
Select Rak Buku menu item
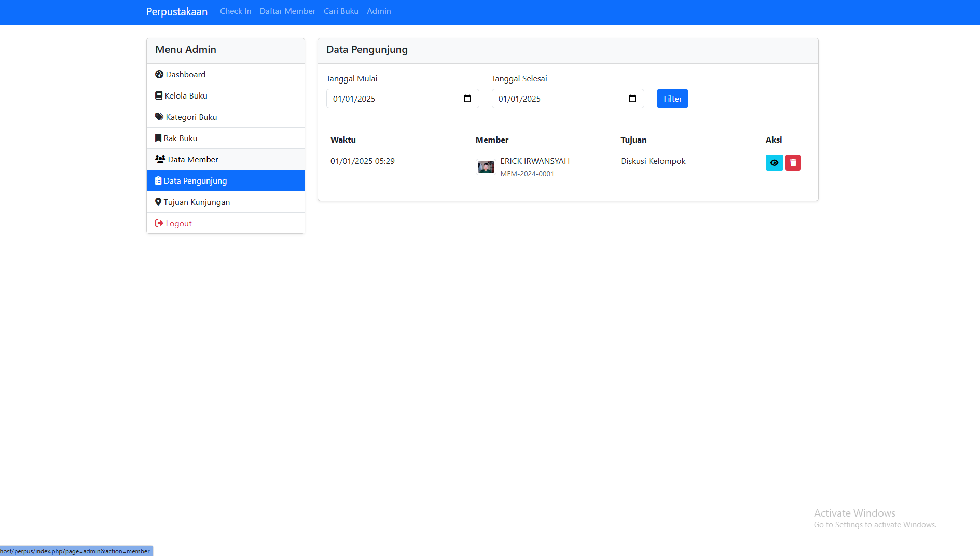coord(226,138)
